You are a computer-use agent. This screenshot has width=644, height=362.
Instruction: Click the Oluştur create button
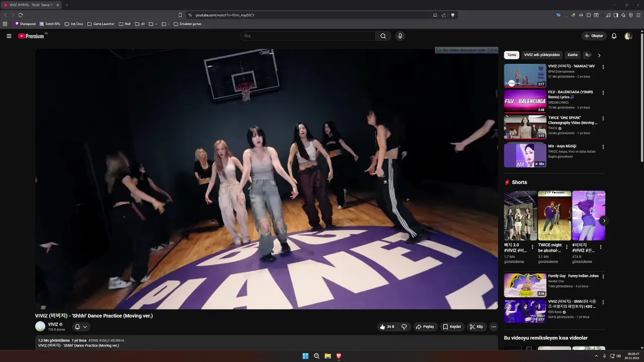click(594, 36)
